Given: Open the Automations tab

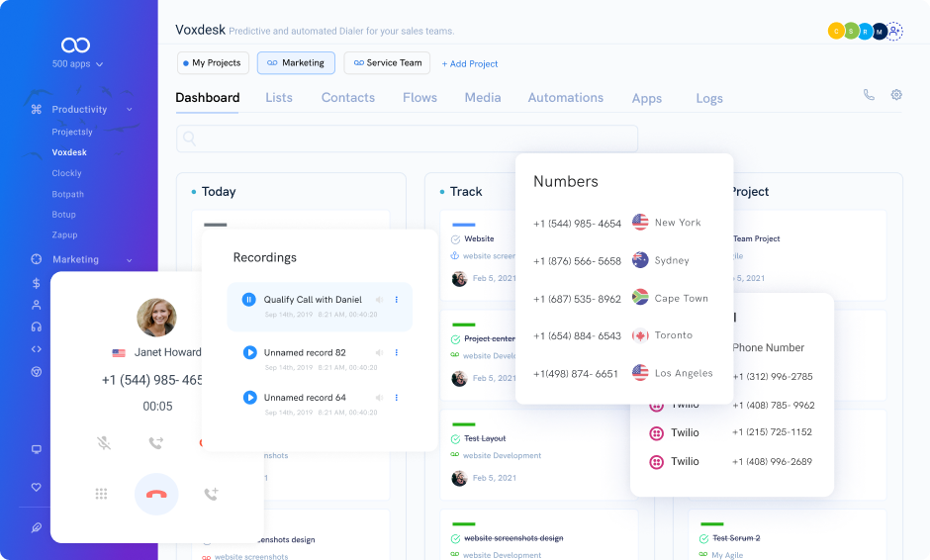Looking at the screenshot, I should click(565, 98).
